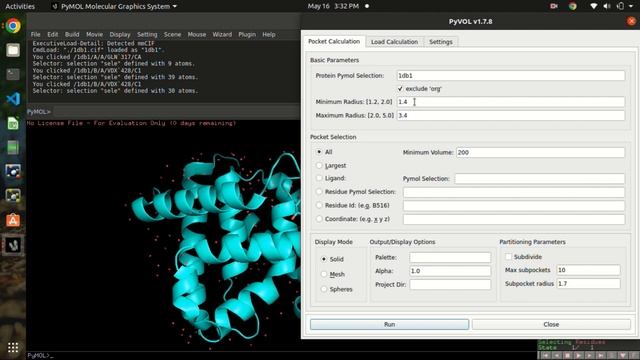This screenshot has height=360, width=640.
Task: Open the Wi-Fi network indicator
Action: click(x=594, y=6)
